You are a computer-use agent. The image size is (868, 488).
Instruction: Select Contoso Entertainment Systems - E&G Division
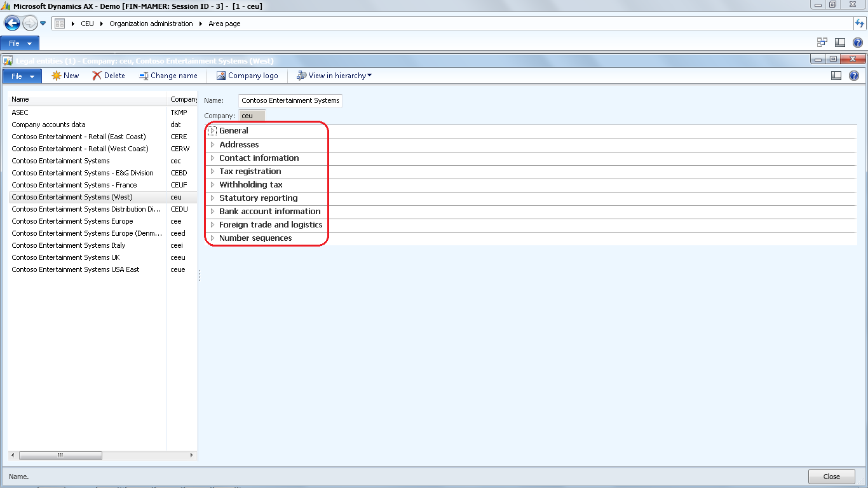click(x=103, y=173)
